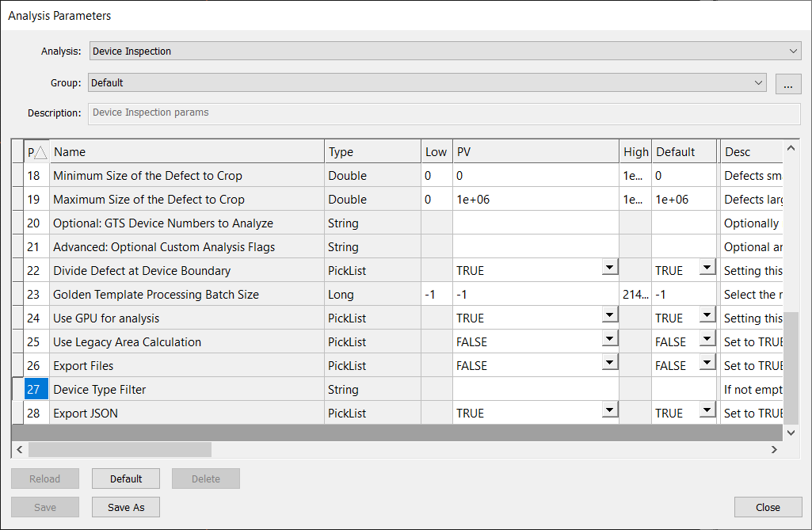The height and width of the screenshot is (530, 812).
Task: Click PV field of Device Type Filter
Action: [x=535, y=390]
